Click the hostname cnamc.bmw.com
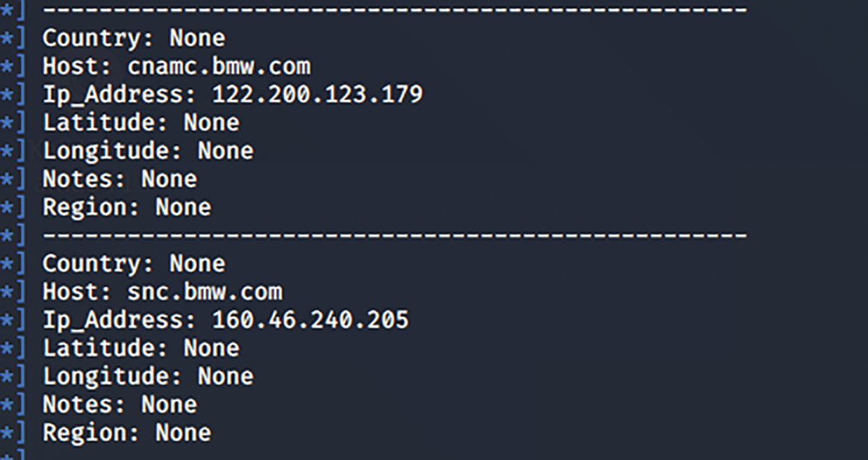The width and height of the screenshot is (868, 460). 219,67
